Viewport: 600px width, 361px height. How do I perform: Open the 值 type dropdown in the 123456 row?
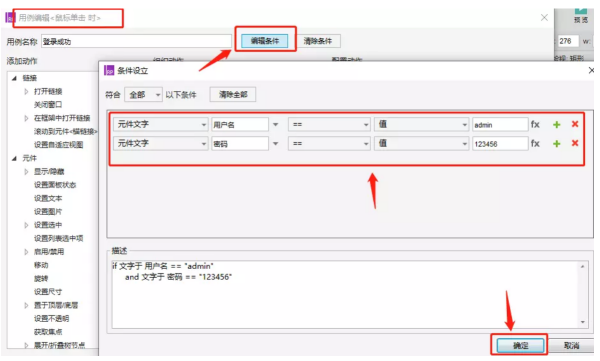point(421,144)
